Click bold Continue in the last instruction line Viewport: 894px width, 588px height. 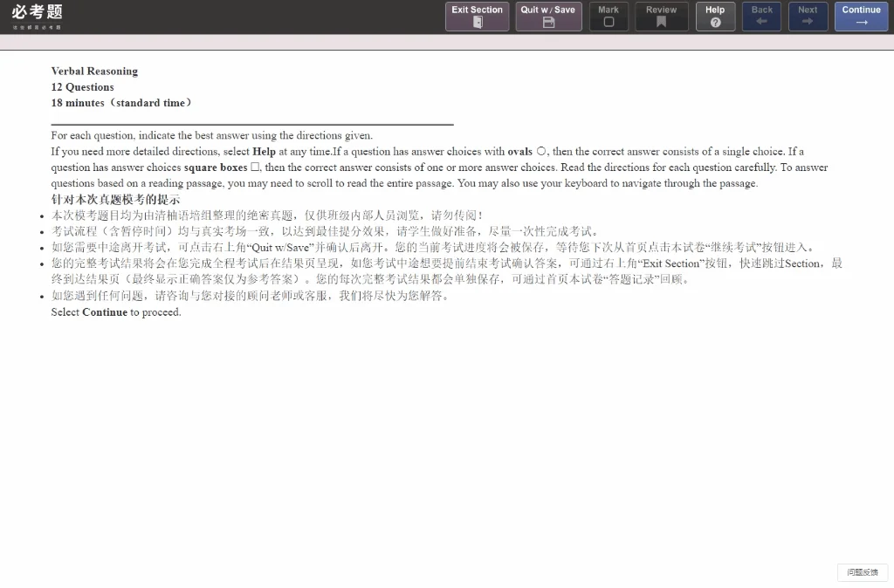105,312
